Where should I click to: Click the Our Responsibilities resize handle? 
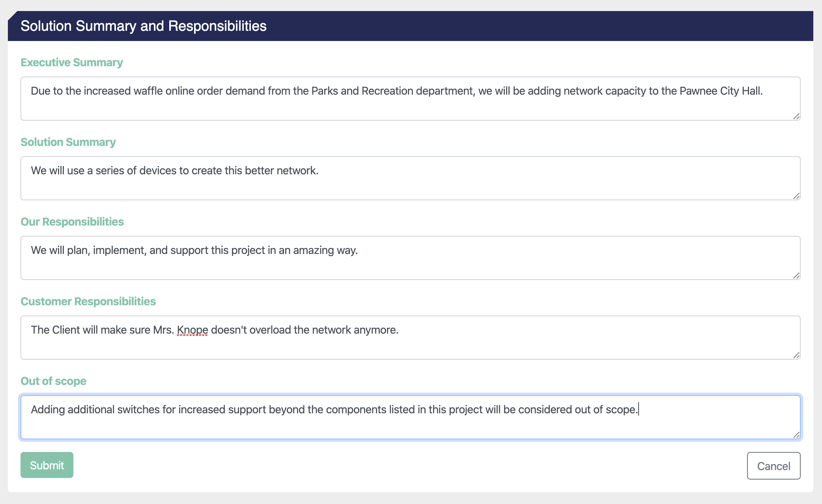tap(796, 276)
